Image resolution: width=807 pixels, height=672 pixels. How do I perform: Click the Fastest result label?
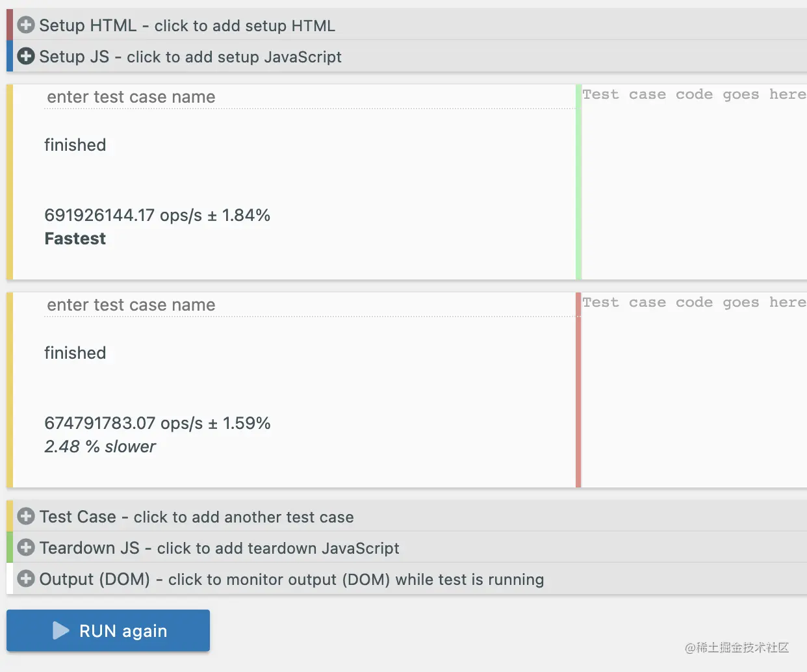75,239
